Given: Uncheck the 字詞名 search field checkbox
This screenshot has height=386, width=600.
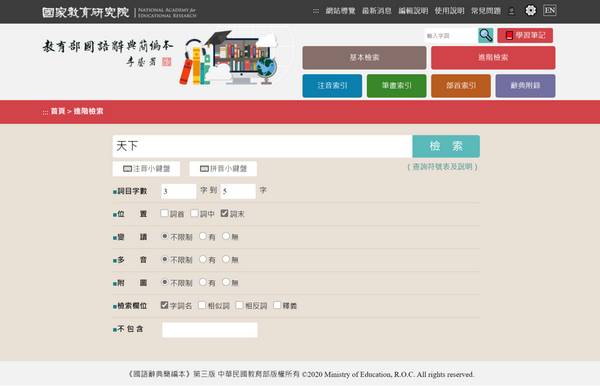Looking at the screenshot, I should (x=165, y=305).
